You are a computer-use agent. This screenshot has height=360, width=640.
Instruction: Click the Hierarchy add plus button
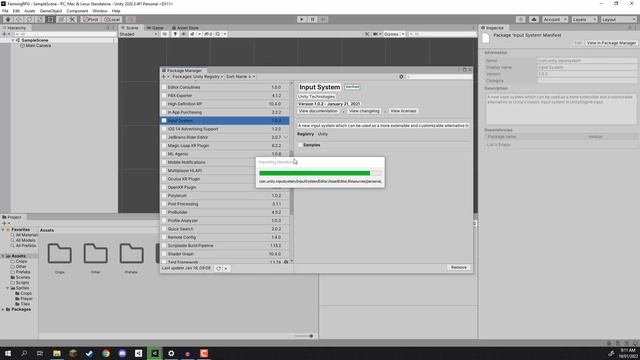[x=5, y=34]
